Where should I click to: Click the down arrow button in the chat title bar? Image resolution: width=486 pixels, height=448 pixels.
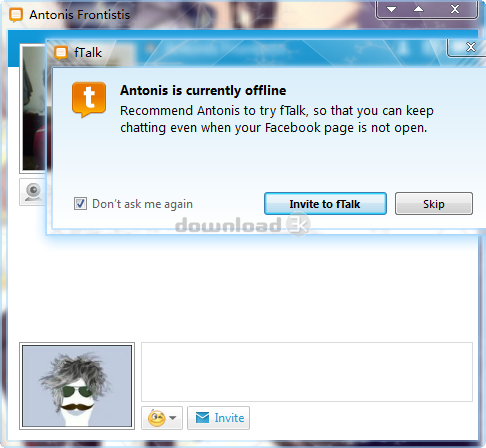392,9
